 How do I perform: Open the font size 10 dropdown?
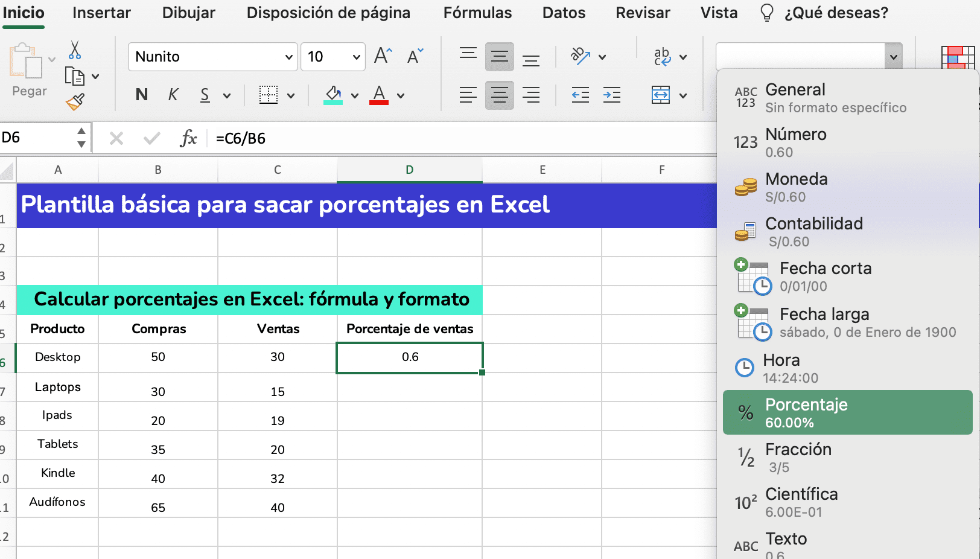pyautogui.click(x=332, y=56)
